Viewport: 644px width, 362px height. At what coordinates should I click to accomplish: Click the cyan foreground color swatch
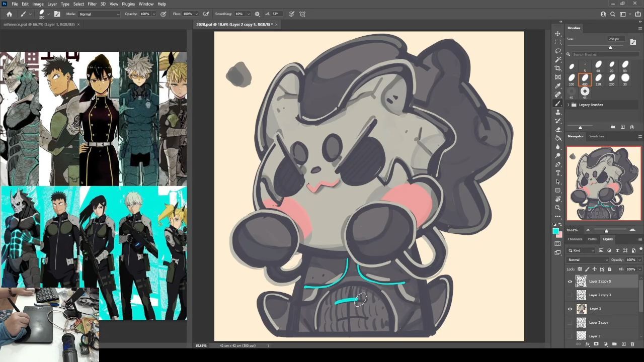click(x=555, y=231)
